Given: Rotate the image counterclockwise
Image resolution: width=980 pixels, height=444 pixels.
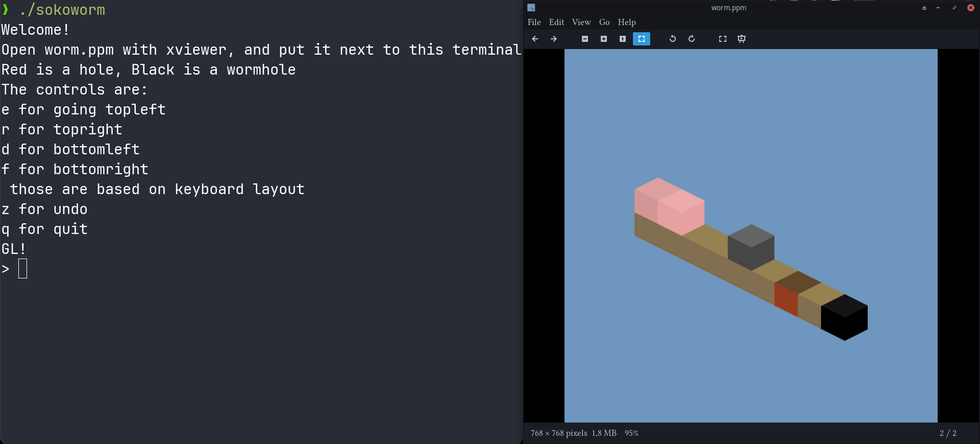Looking at the screenshot, I should [673, 39].
